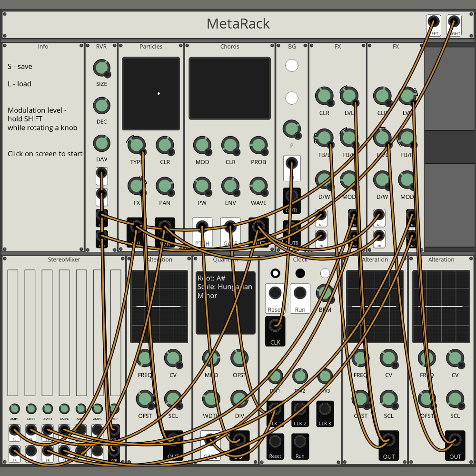476x476 pixels.
Task: Click the Clock CLK 3 output jack
Action: (x=325, y=409)
